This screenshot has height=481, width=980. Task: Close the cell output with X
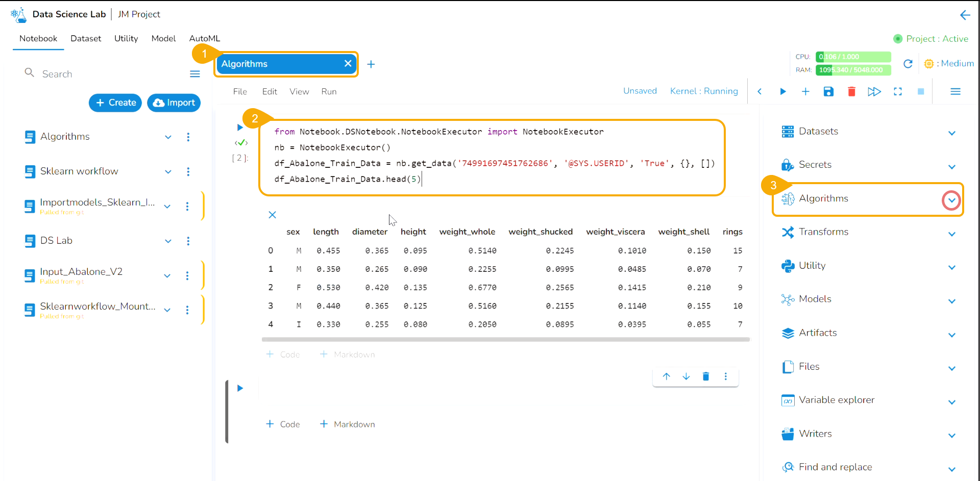click(x=273, y=215)
